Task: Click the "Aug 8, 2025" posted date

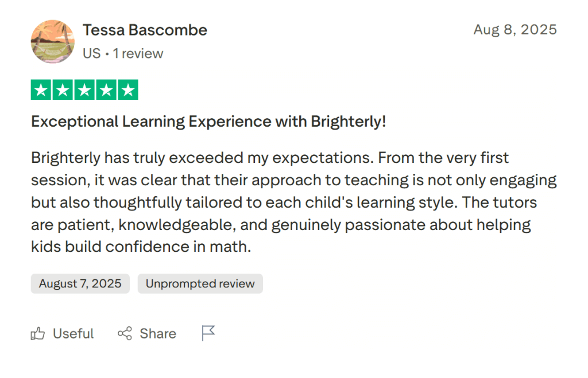Action: point(515,29)
